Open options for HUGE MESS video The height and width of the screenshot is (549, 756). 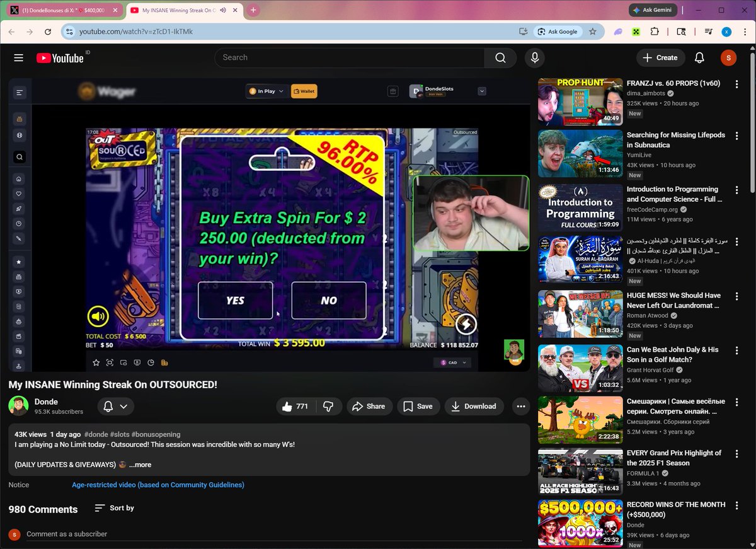[736, 296]
